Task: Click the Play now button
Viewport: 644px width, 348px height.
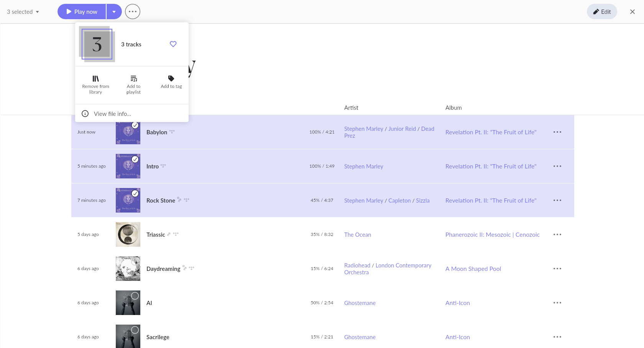Action: point(82,12)
